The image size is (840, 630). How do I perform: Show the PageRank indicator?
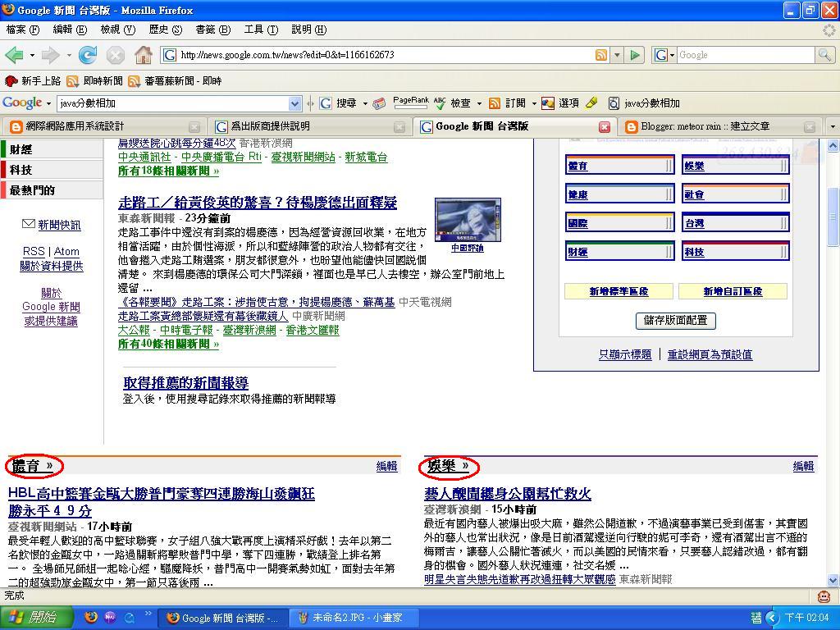411,103
